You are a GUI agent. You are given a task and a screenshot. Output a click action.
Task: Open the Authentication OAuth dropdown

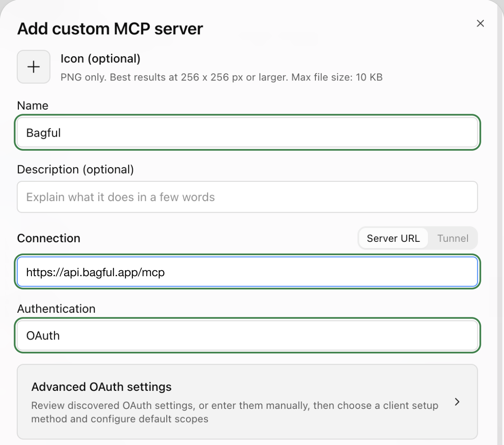(x=247, y=335)
